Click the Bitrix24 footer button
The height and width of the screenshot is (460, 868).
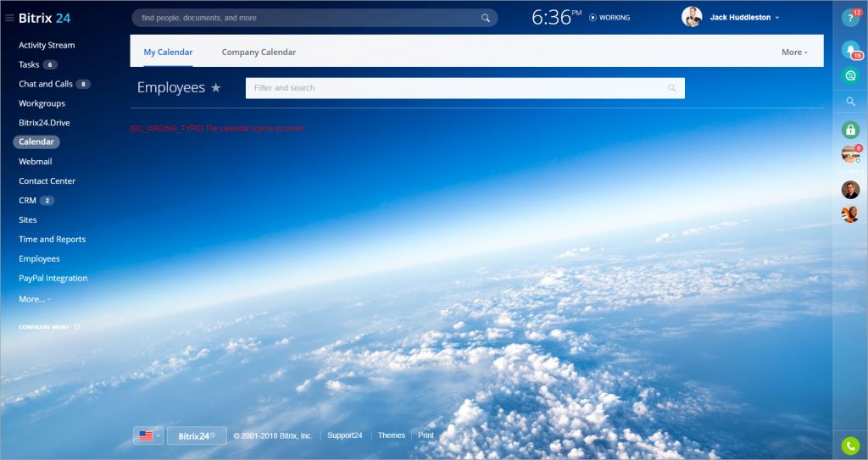197,435
